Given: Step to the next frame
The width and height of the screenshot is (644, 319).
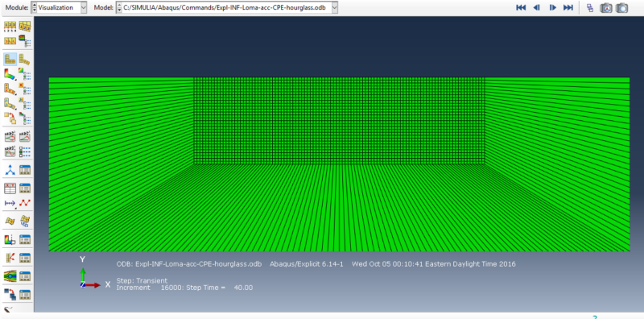Looking at the screenshot, I should (553, 7).
